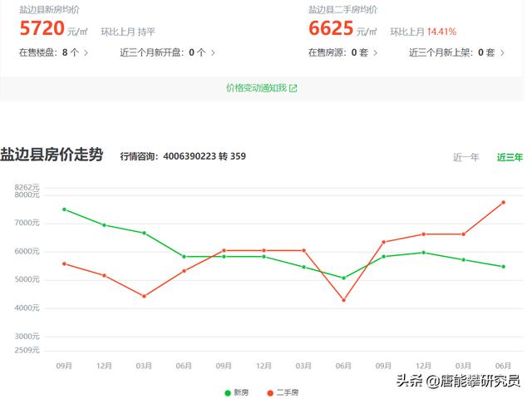Click the hotline number 4006390223 转 359
This screenshot has width=532, height=399.
click(x=204, y=156)
